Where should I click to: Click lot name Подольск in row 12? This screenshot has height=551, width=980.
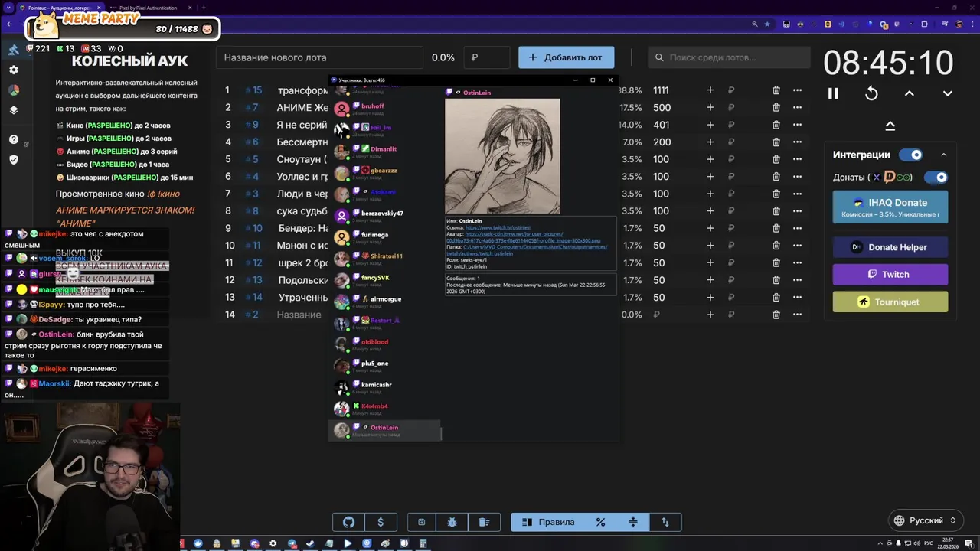[303, 280]
